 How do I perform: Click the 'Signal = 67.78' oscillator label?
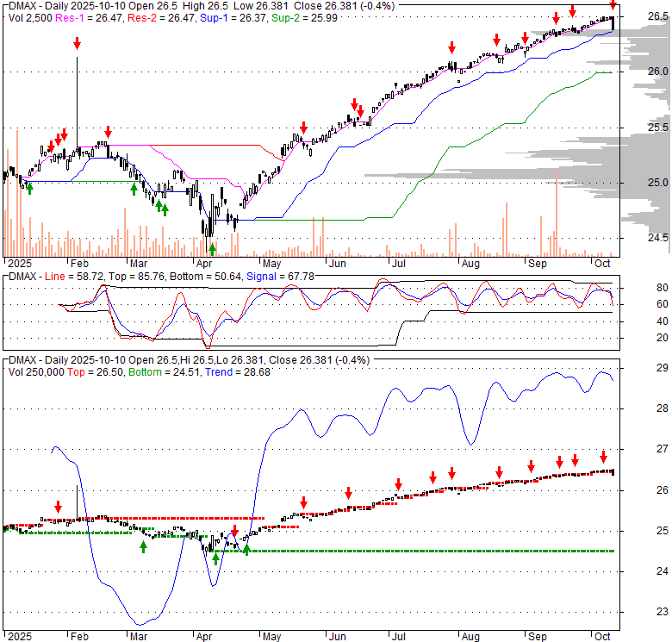click(x=280, y=277)
